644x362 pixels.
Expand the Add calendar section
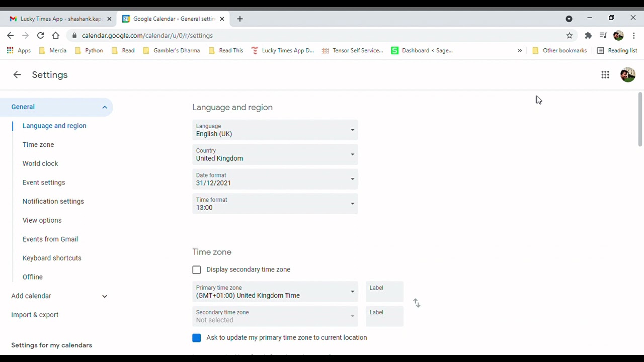[x=105, y=296]
